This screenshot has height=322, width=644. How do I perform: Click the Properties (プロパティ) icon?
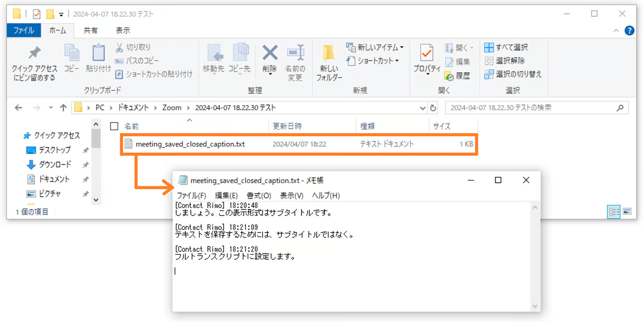coord(427,53)
